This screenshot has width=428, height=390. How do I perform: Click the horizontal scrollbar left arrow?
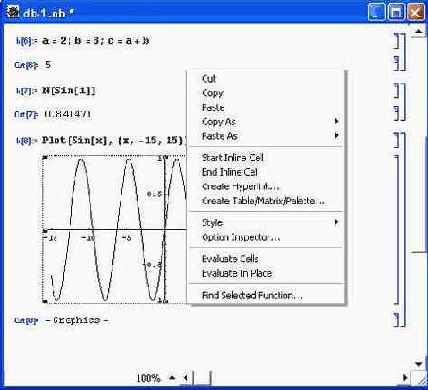186,378
